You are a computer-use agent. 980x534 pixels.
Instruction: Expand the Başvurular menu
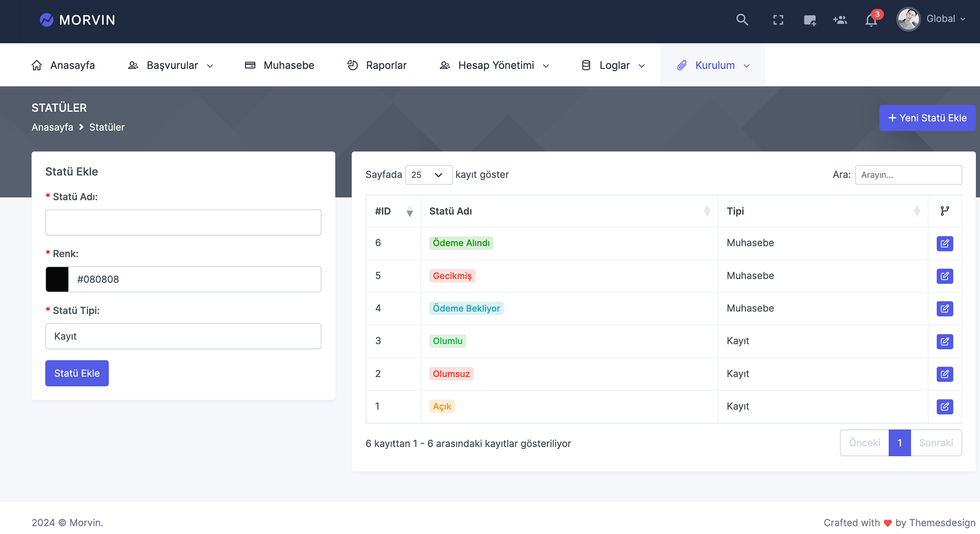[x=170, y=65]
